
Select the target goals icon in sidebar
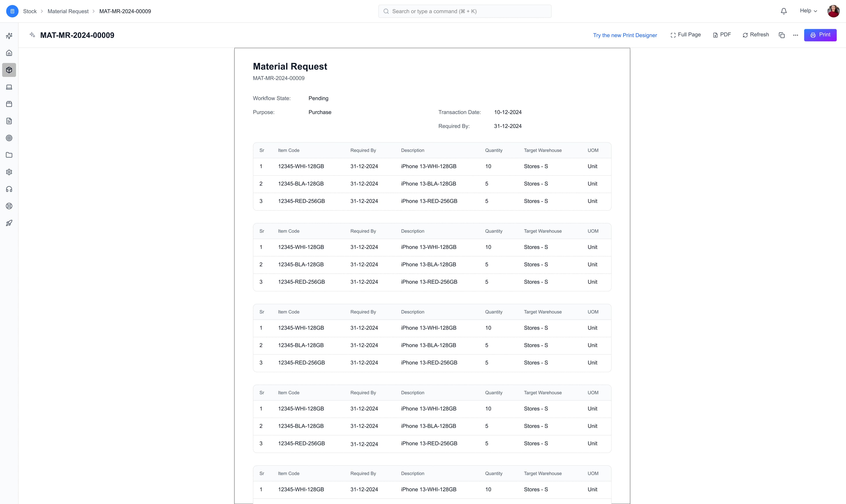click(9, 138)
